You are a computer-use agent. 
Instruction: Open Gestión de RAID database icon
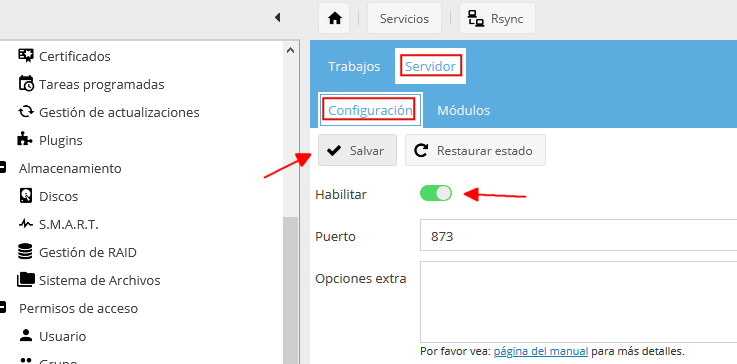25,252
